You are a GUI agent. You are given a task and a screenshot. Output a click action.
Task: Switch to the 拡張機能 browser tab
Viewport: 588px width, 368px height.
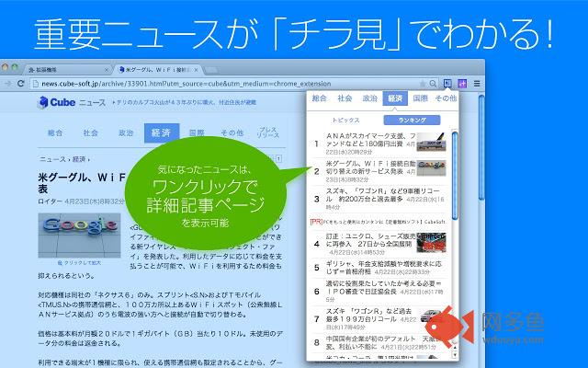(67, 70)
